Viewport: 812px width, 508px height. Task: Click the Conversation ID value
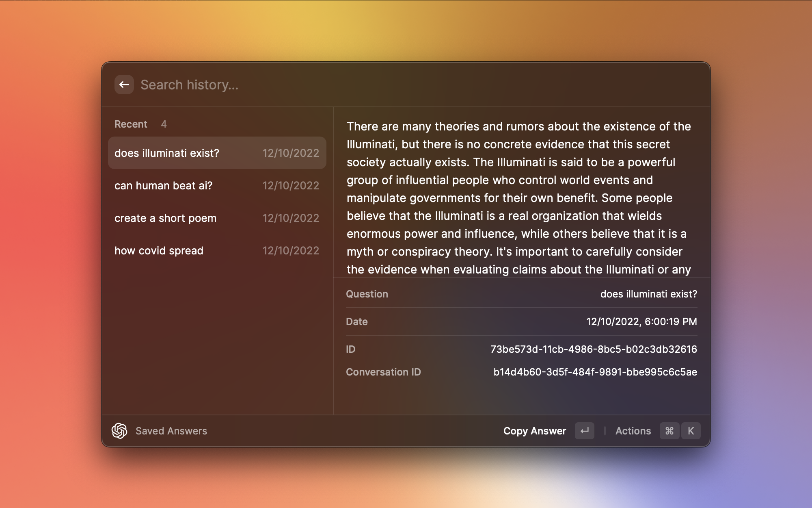coord(595,372)
